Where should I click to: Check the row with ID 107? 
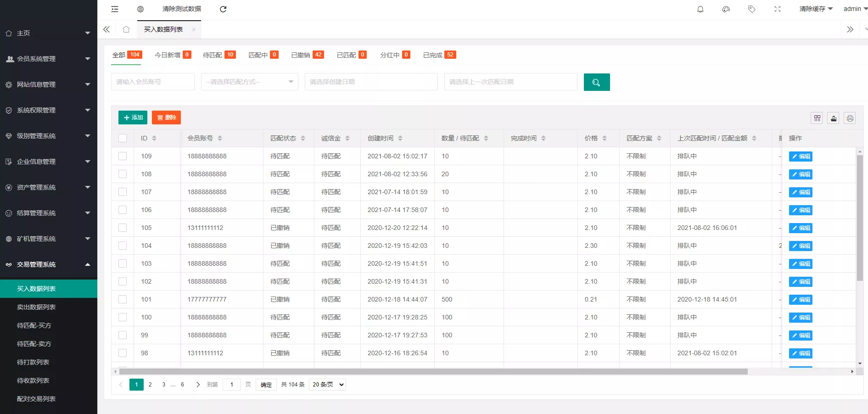pyautogui.click(x=123, y=192)
